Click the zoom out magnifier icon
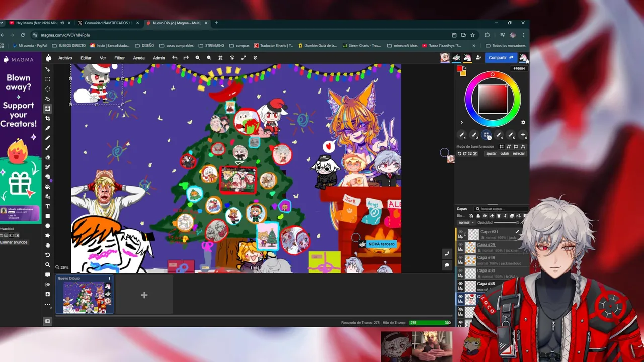Image resolution: width=644 pixels, height=362 pixels. click(209, 58)
